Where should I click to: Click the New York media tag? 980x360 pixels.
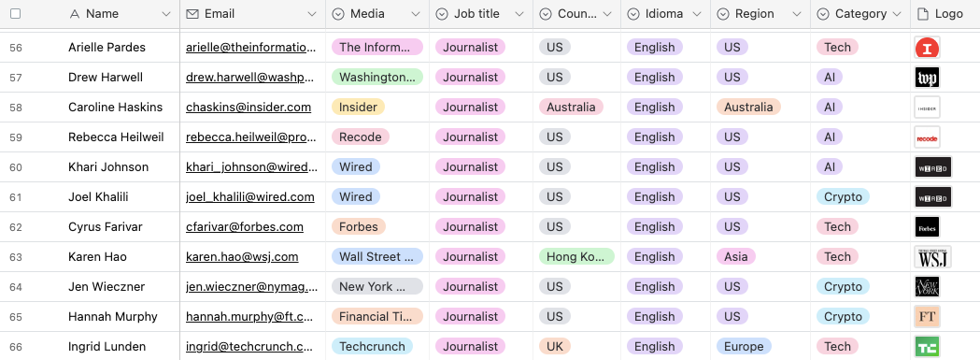(377, 287)
